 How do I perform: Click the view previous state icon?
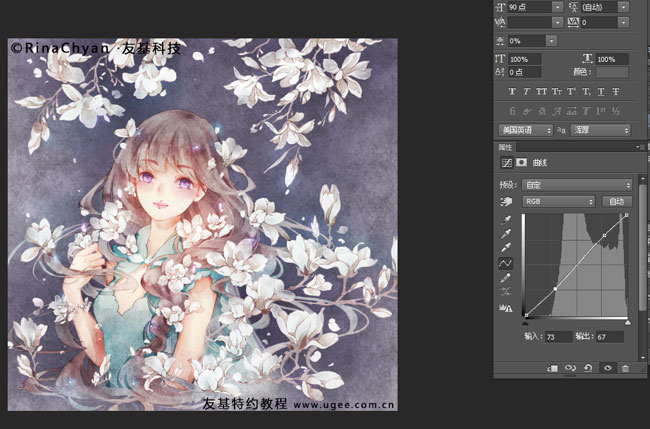(x=570, y=368)
